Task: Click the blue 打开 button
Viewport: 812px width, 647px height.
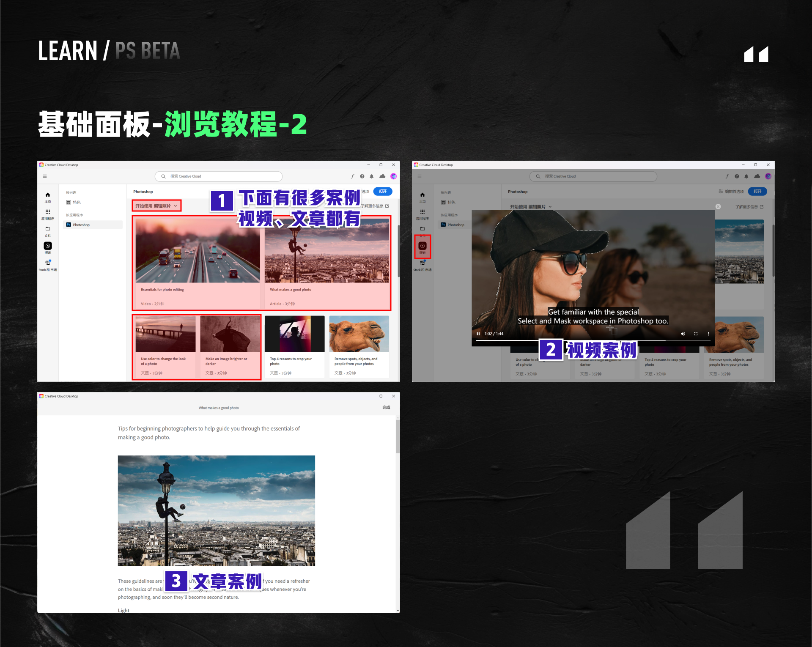Action: (383, 191)
